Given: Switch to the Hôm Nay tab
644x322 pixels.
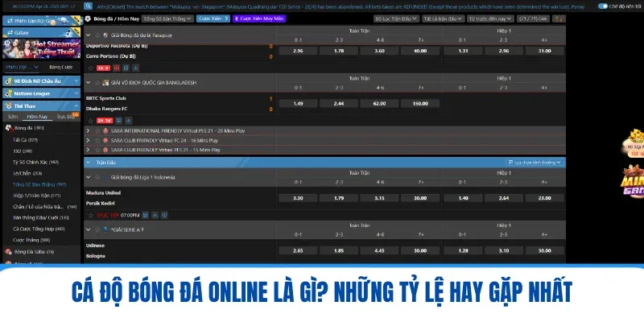Looking at the screenshot, I should pos(37,117).
